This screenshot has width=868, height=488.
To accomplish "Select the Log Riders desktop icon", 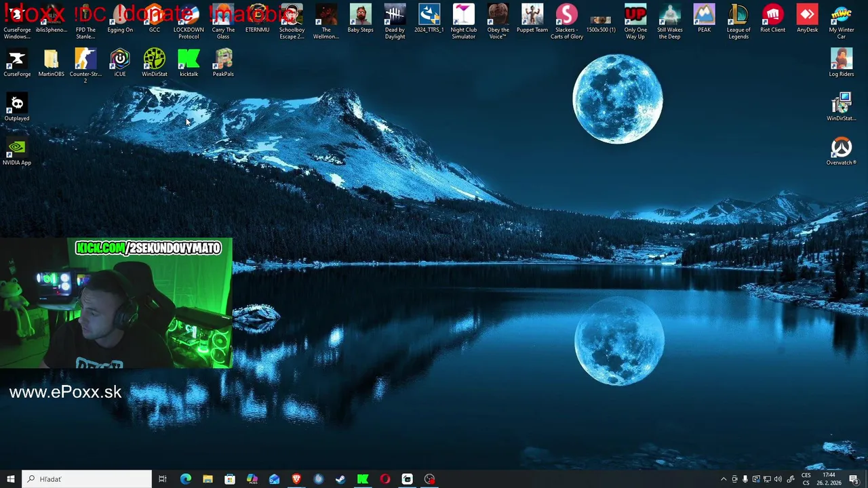I will tap(842, 62).
